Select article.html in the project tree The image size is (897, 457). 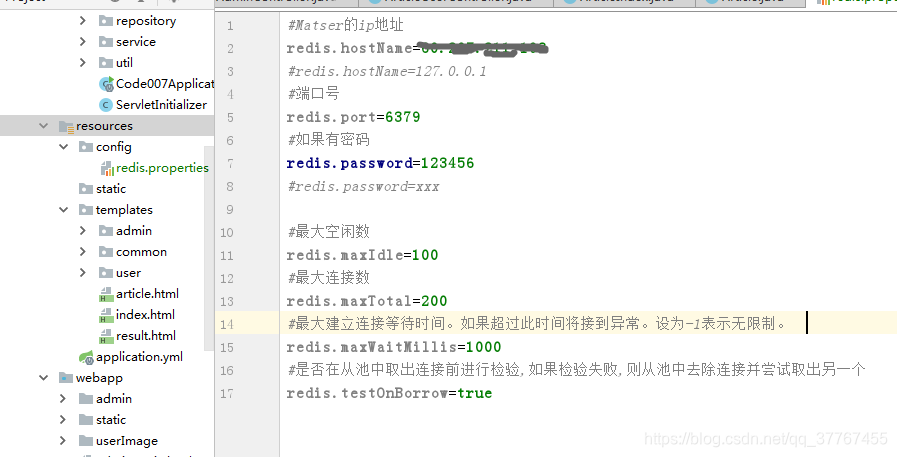pos(147,294)
